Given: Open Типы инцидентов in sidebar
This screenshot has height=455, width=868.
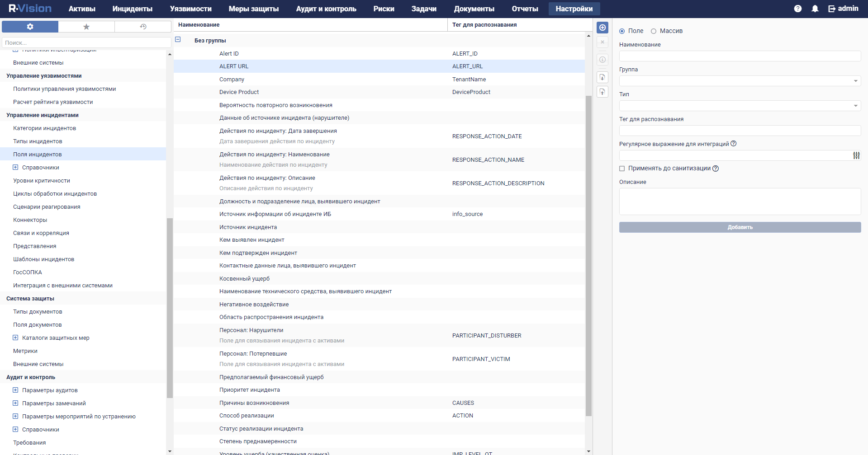Looking at the screenshot, I should [x=38, y=141].
